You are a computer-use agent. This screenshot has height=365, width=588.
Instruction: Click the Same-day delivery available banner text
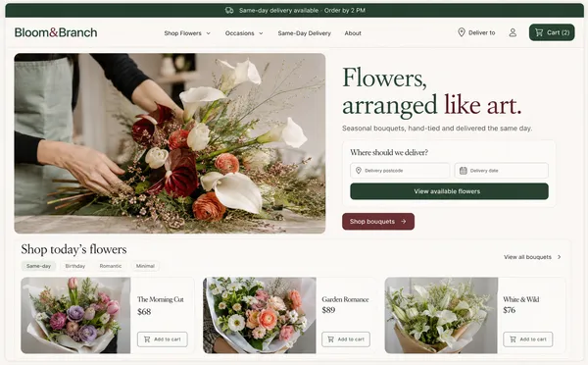302,11
